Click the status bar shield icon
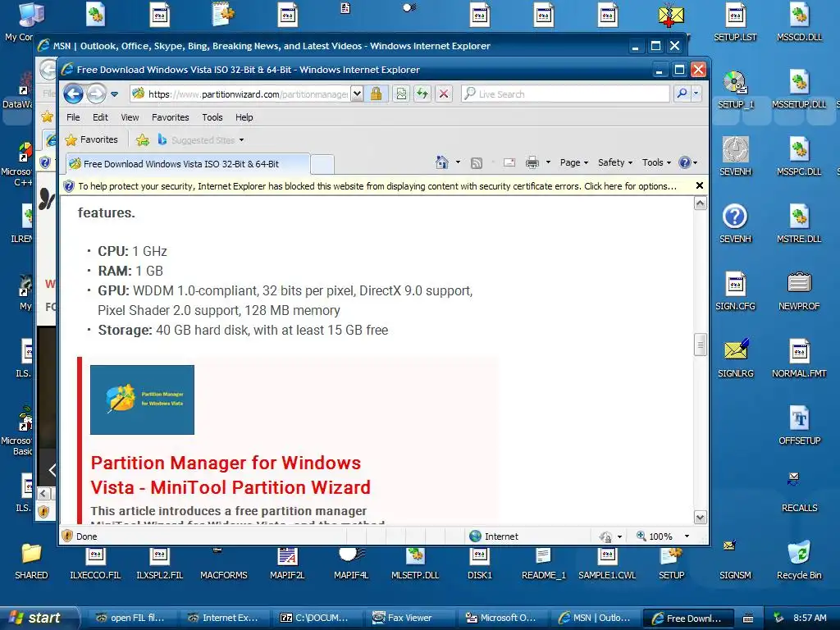Viewport: 840px width, 630px height. 67,536
